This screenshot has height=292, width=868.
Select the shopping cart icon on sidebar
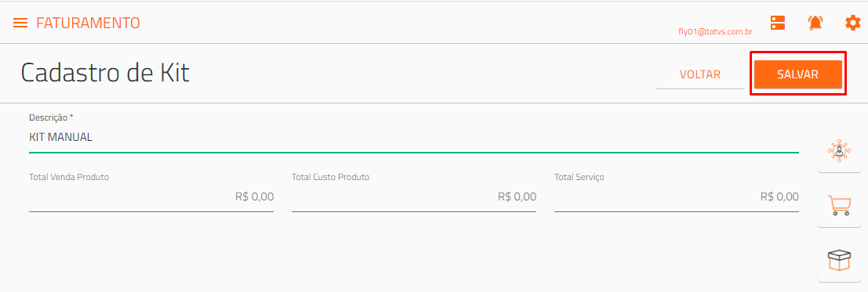point(839,205)
